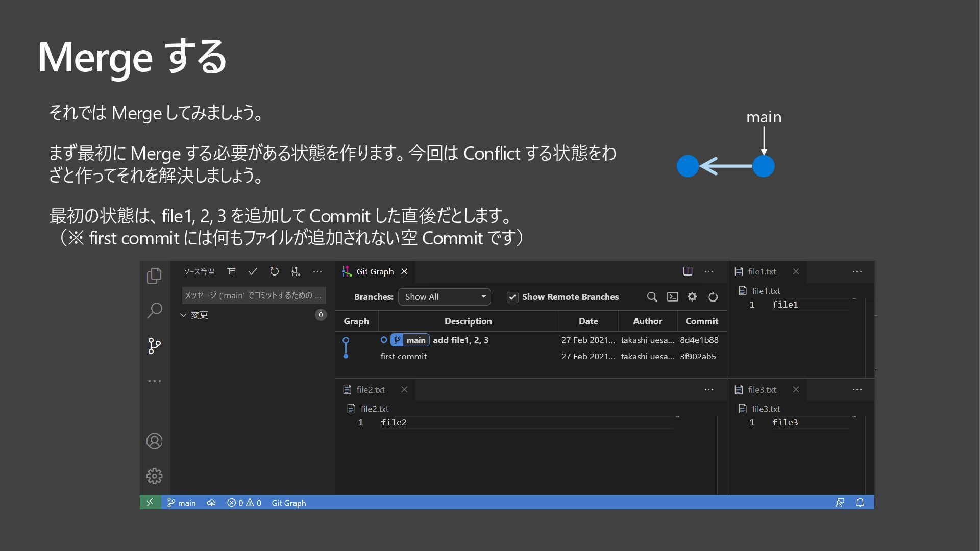Image resolution: width=980 pixels, height=551 pixels.
Task: Switch to the Git Graph tab
Action: 375,271
